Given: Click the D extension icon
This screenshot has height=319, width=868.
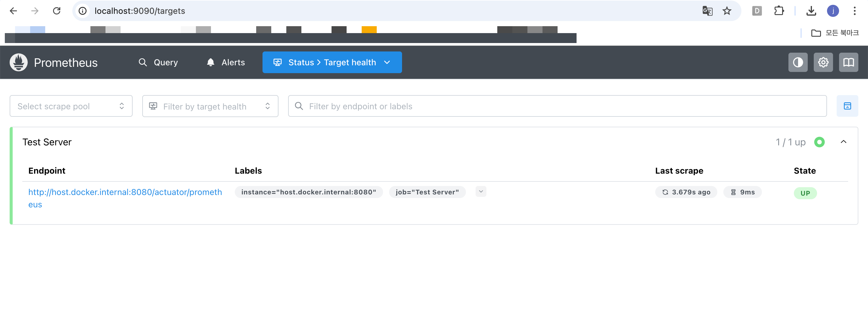Looking at the screenshot, I should 757,11.
